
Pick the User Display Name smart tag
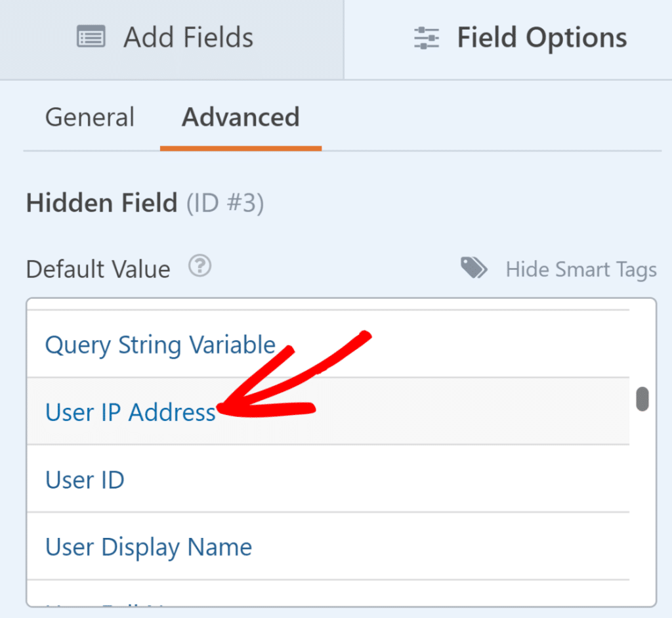(x=148, y=546)
